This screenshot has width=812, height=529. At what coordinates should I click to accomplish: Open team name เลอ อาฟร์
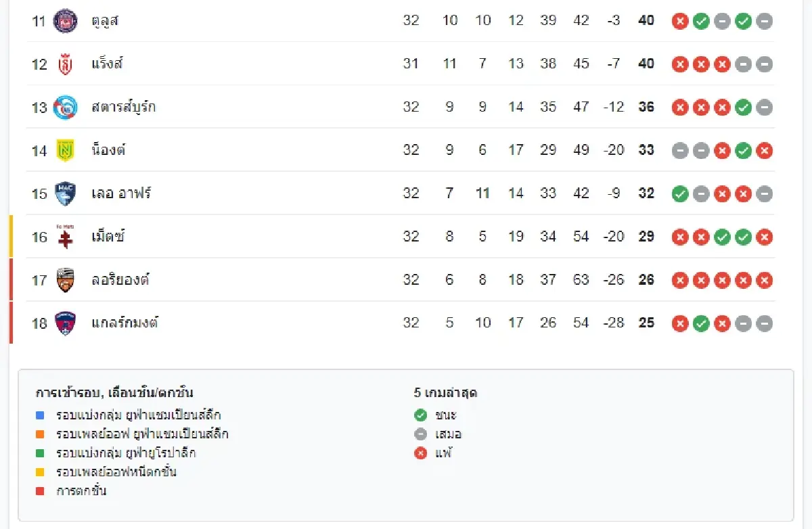(121, 193)
